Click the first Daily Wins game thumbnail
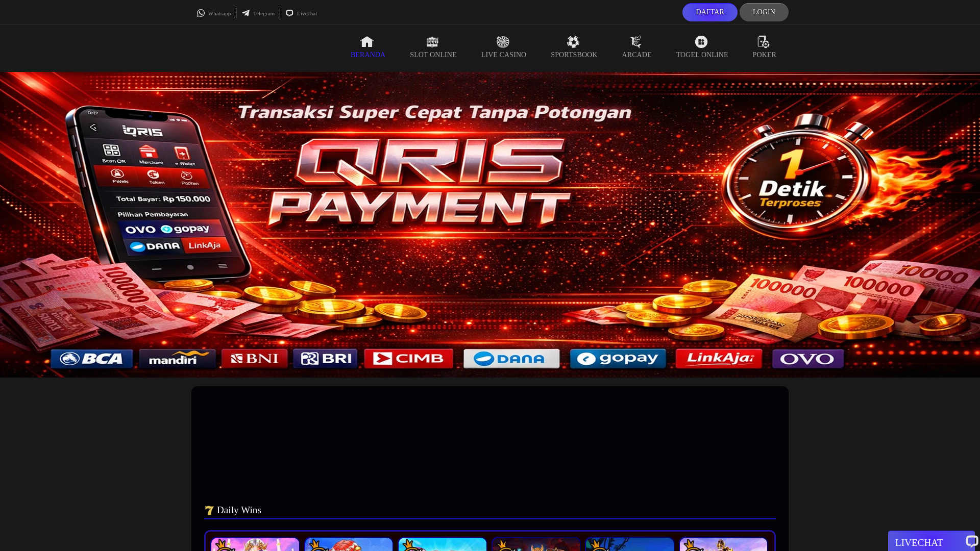 255,544
